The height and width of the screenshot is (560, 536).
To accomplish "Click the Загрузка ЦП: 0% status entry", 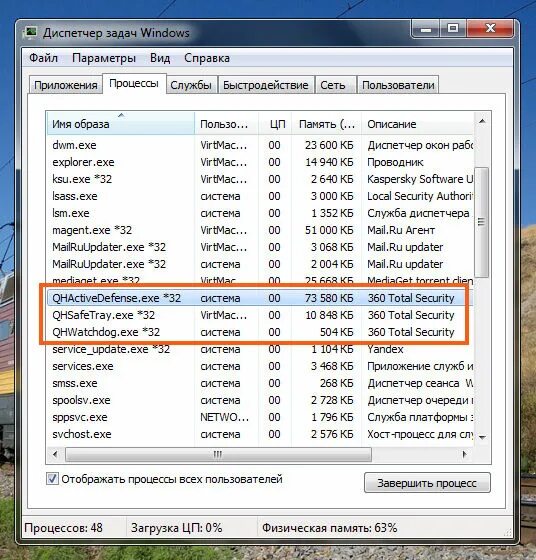I will (x=176, y=528).
